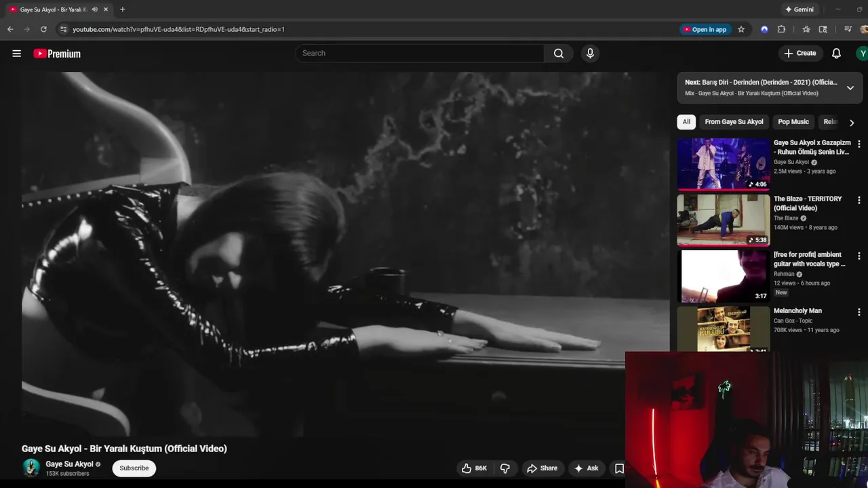Image resolution: width=868 pixels, height=488 pixels.
Task: Open Gaye Su Akyol x Gazapizm thumbnail
Action: coord(724,164)
